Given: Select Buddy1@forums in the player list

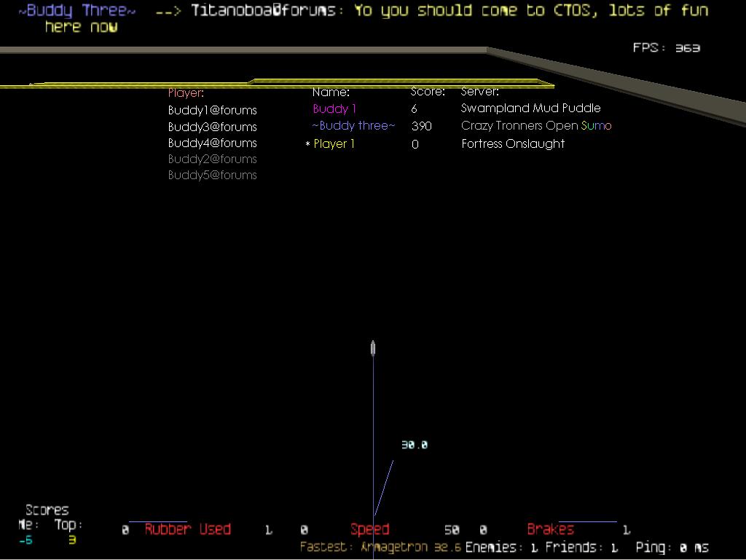Looking at the screenshot, I should pyautogui.click(x=212, y=110).
